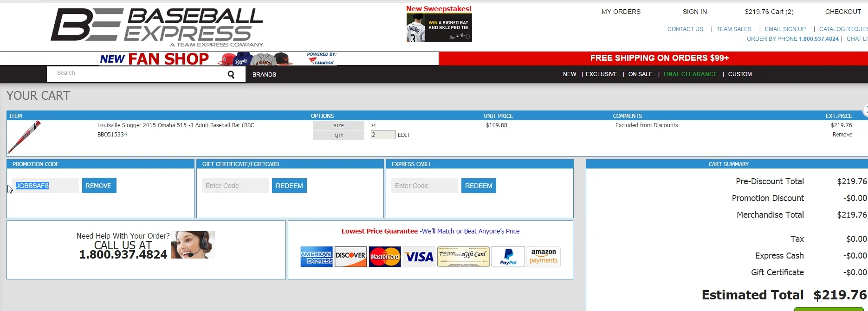Screen dimensions: 868x311
Task: Open the Custom menu item
Action: click(x=740, y=74)
